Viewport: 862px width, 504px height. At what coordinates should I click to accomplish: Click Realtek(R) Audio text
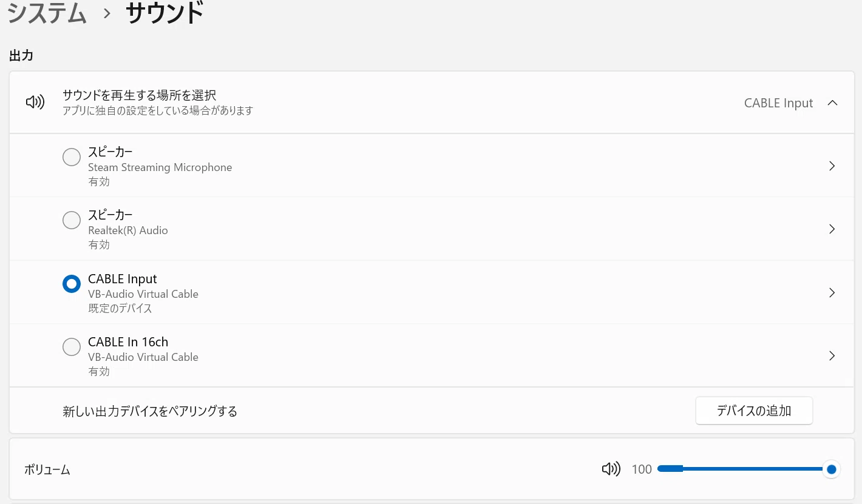tap(128, 230)
